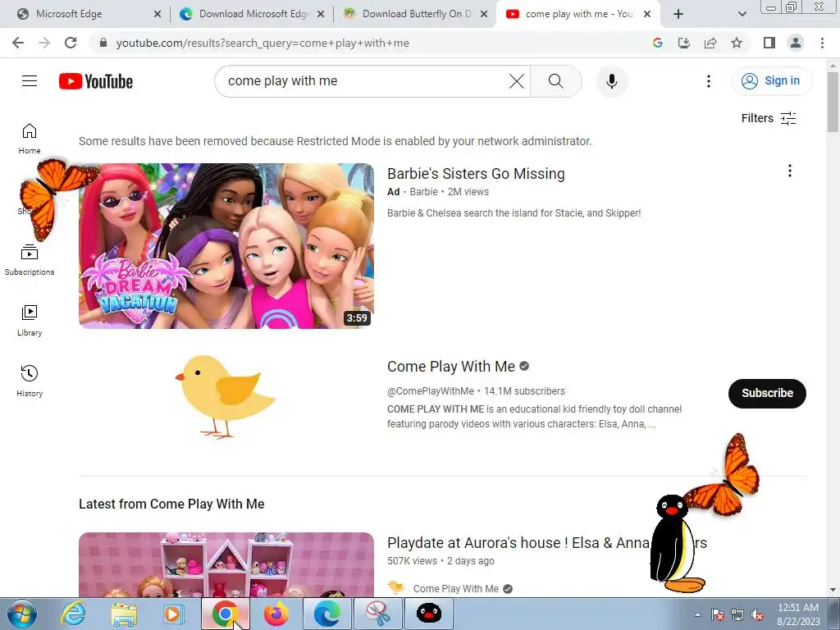
Task: Click the muted volume tray icon
Action: (x=757, y=615)
